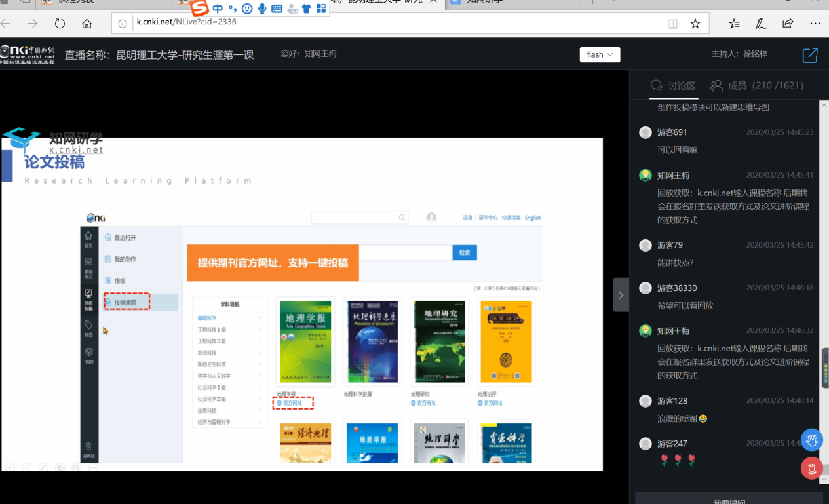This screenshot has height=504, width=829.
Task: Click the Sogou voice input microphone
Action: click(262, 9)
